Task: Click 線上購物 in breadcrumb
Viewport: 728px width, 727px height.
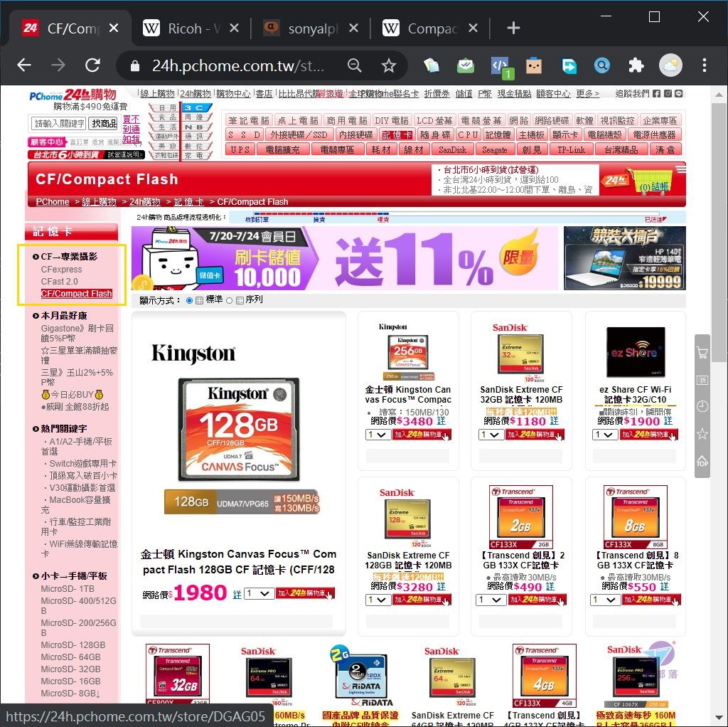Action: [x=99, y=201]
